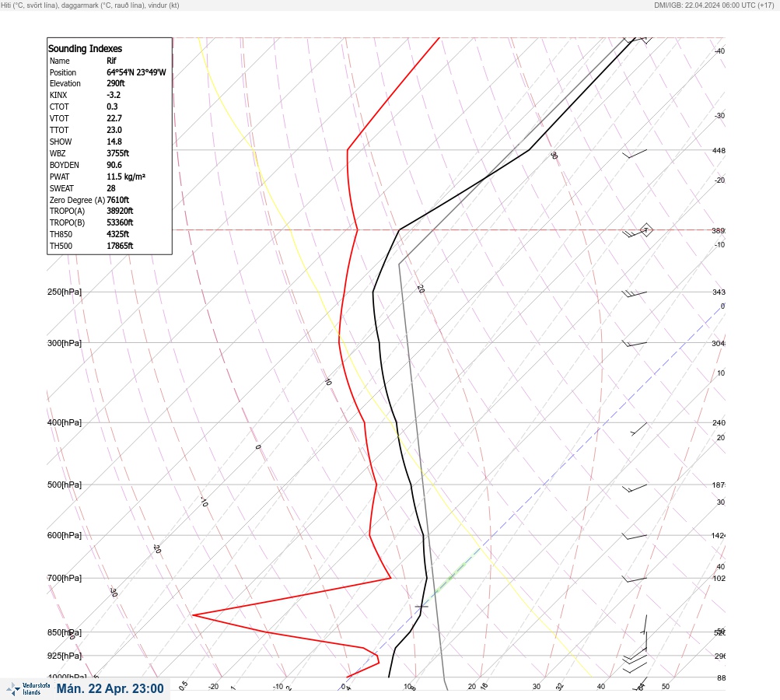Click the Sounding Indexes title
Screen dimensions: 780x700
85,49
